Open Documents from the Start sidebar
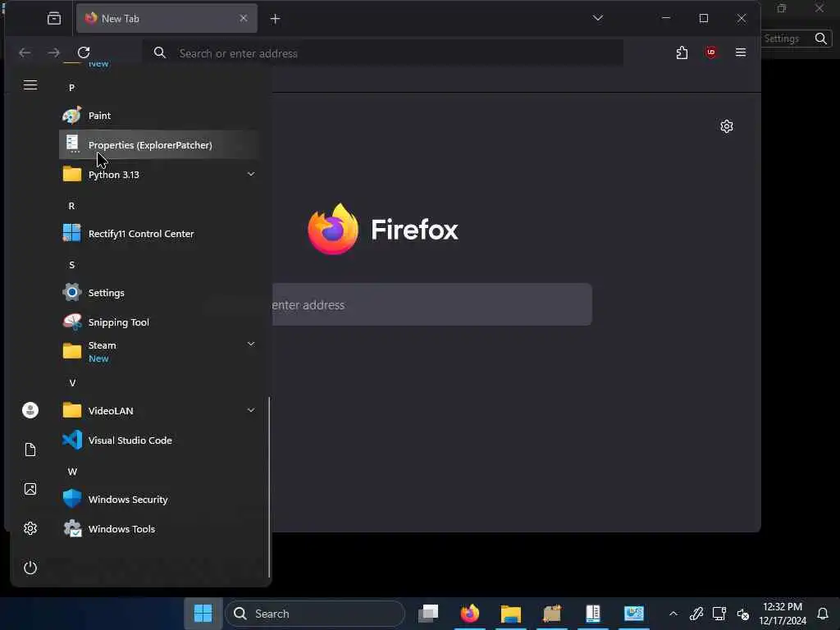This screenshot has width=840, height=630. (30, 450)
